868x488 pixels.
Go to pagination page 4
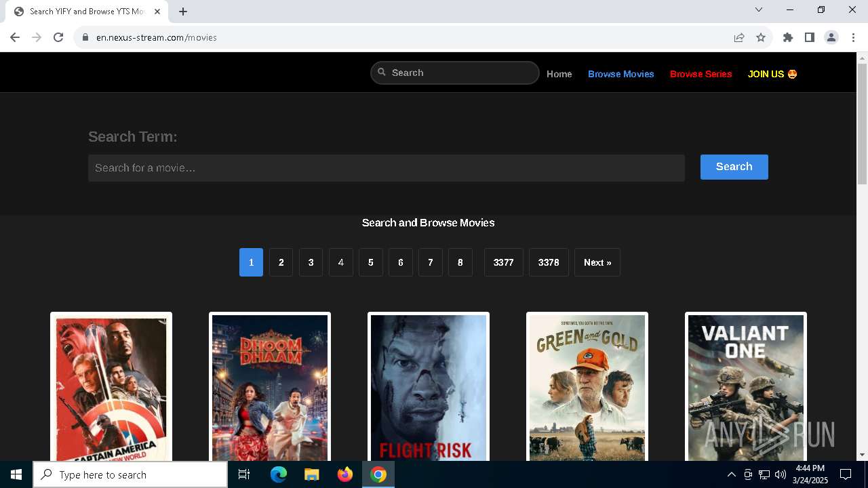pyautogui.click(x=340, y=262)
